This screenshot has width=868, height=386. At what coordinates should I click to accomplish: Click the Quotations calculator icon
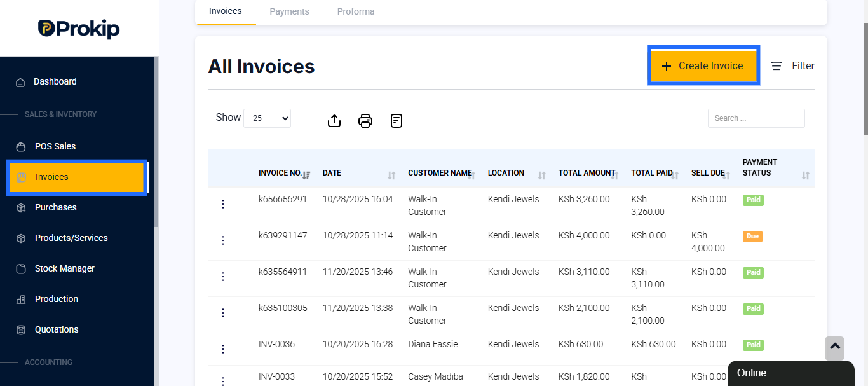tap(21, 329)
